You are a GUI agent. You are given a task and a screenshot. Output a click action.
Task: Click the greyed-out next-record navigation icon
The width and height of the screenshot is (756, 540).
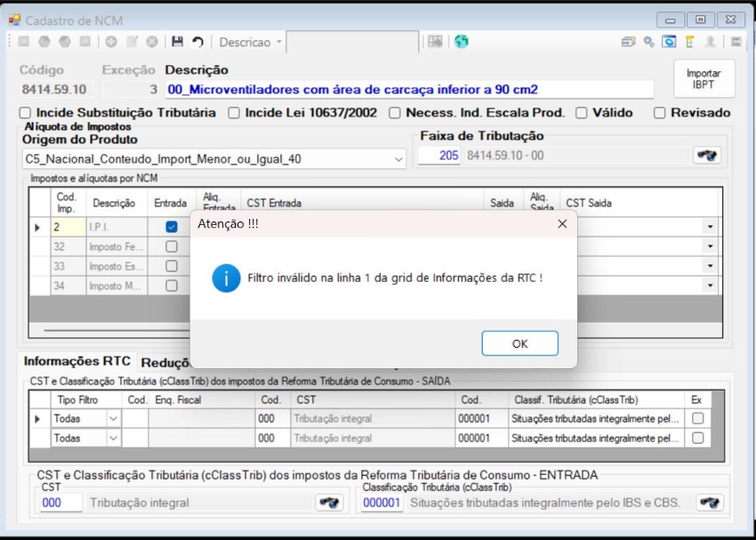(x=65, y=42)
